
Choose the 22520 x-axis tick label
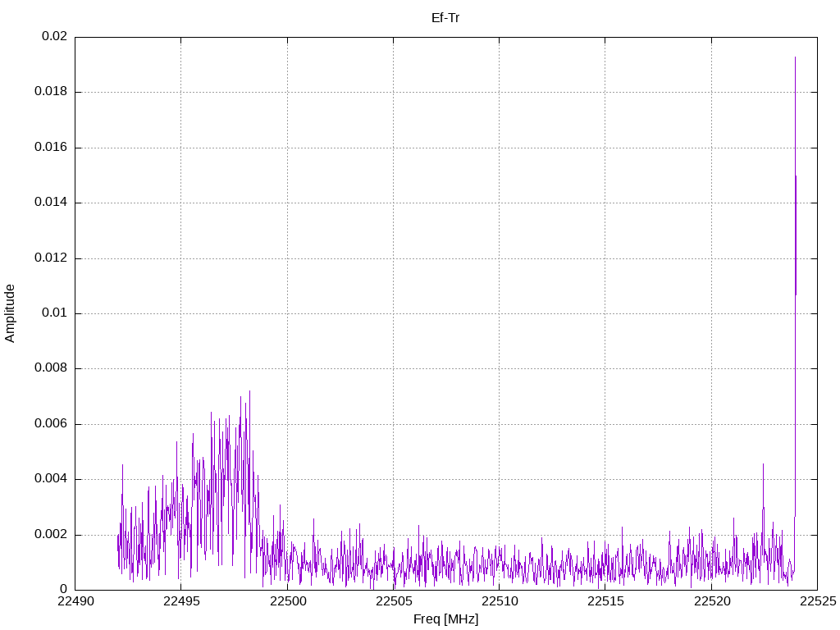pos(711,602)
